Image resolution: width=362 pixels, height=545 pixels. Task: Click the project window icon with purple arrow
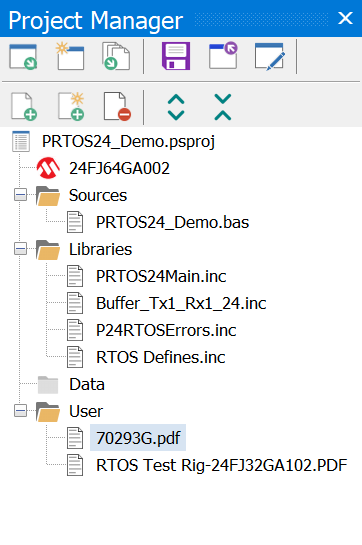point(223,56)
